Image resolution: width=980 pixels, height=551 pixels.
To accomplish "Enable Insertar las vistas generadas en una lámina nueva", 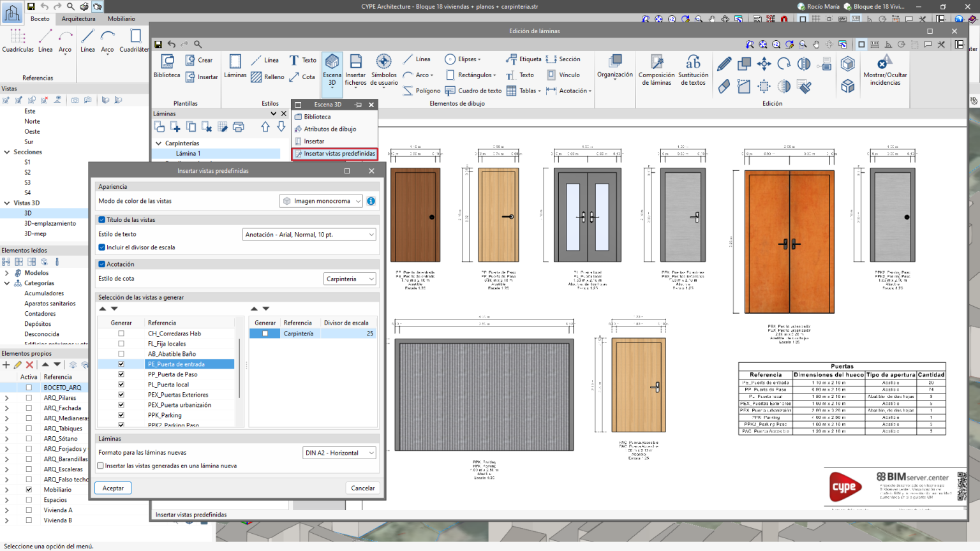I will coord(101,466).
